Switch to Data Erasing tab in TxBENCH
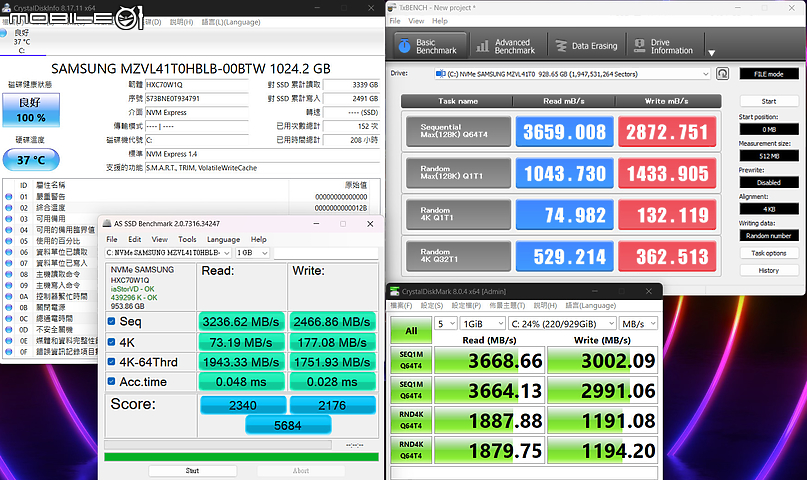The width and height of the screenshot is (807, 480). point(586,46)
